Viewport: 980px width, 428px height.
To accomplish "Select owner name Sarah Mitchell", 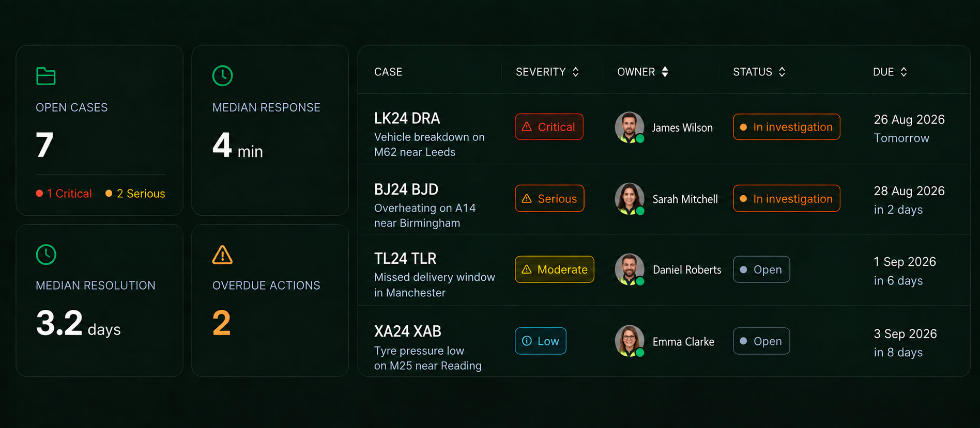I will tap(685, 199).
